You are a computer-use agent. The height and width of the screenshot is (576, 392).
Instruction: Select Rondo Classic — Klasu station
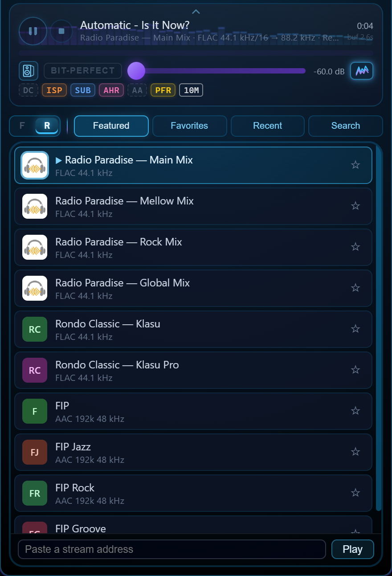pos(193,329)
